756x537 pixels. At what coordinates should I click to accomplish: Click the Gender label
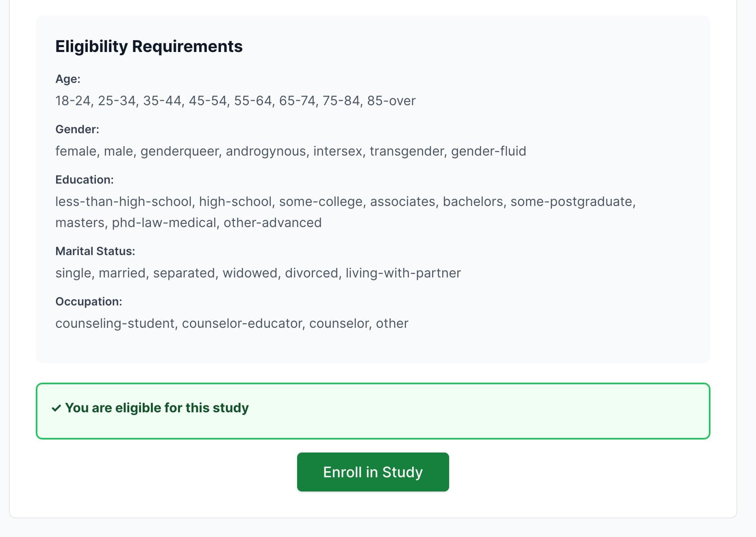pos(77,129)
